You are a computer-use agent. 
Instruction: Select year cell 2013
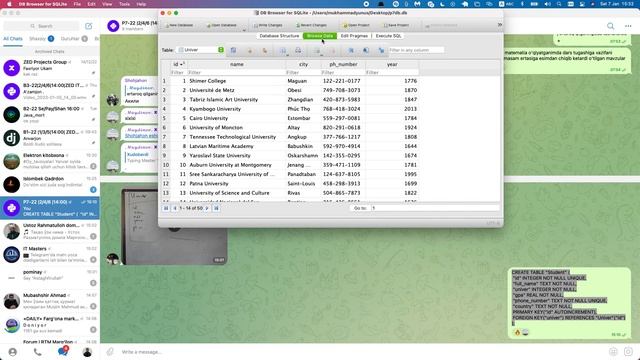click(x=392, y=109)
